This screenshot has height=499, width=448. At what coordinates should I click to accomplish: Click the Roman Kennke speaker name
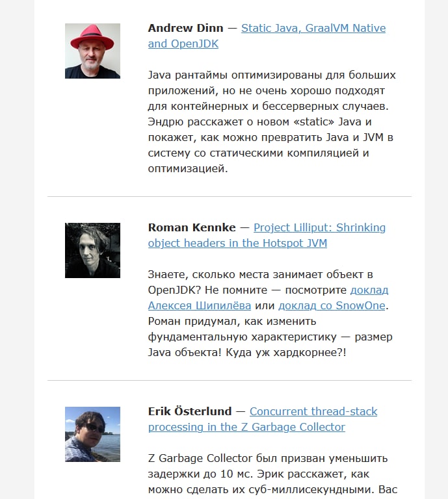tap(192, 227)
